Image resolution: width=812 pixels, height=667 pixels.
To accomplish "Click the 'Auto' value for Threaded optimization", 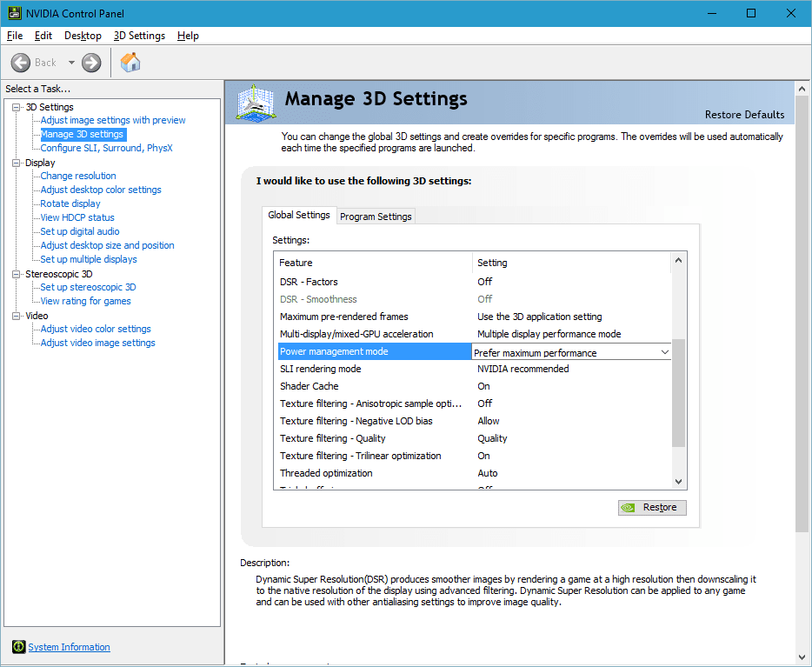I will (488, 473).
